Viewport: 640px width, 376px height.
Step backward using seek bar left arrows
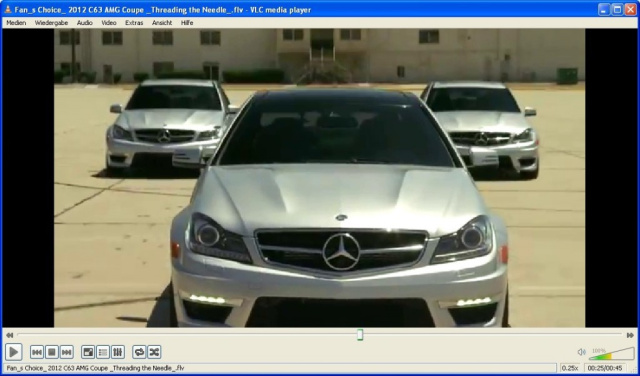(x=9, y=335)
